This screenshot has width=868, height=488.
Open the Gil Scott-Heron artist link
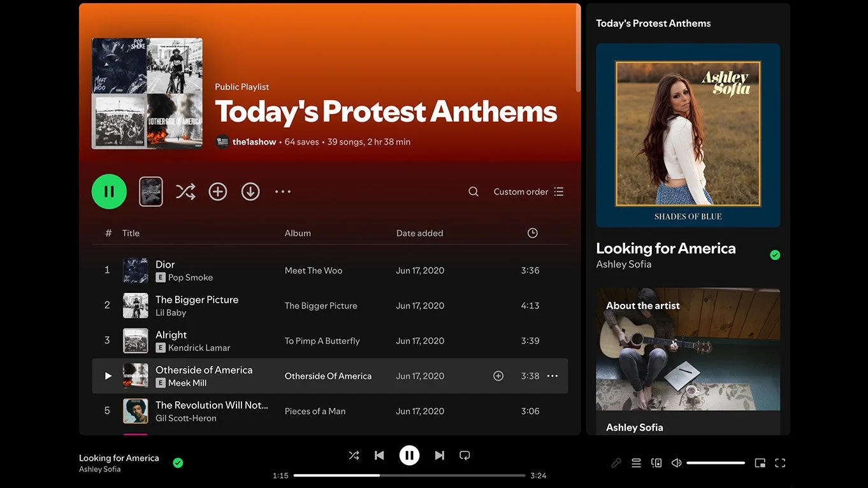click(186, 418)
